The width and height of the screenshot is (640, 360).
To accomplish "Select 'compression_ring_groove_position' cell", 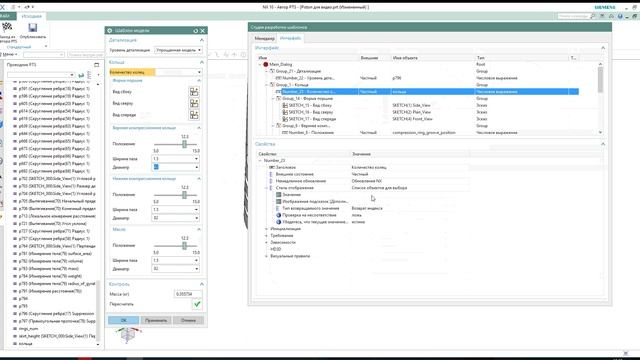I will tap(424, 133).
